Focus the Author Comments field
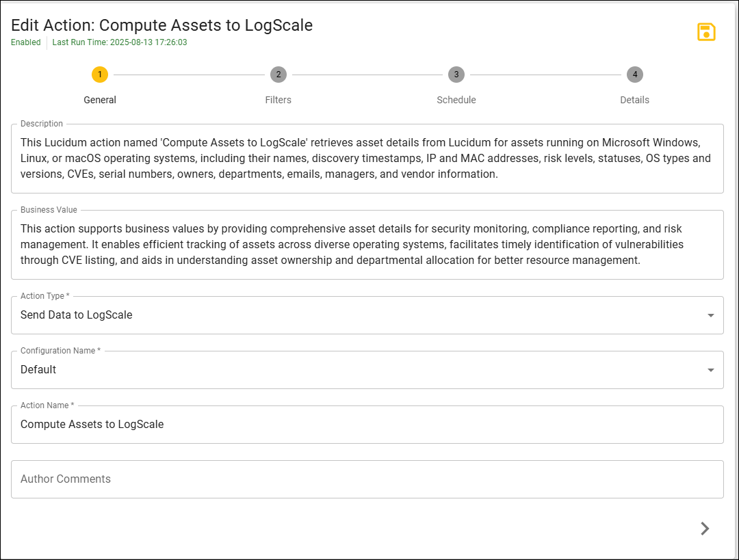739x560 pixels. coord(367,479)
